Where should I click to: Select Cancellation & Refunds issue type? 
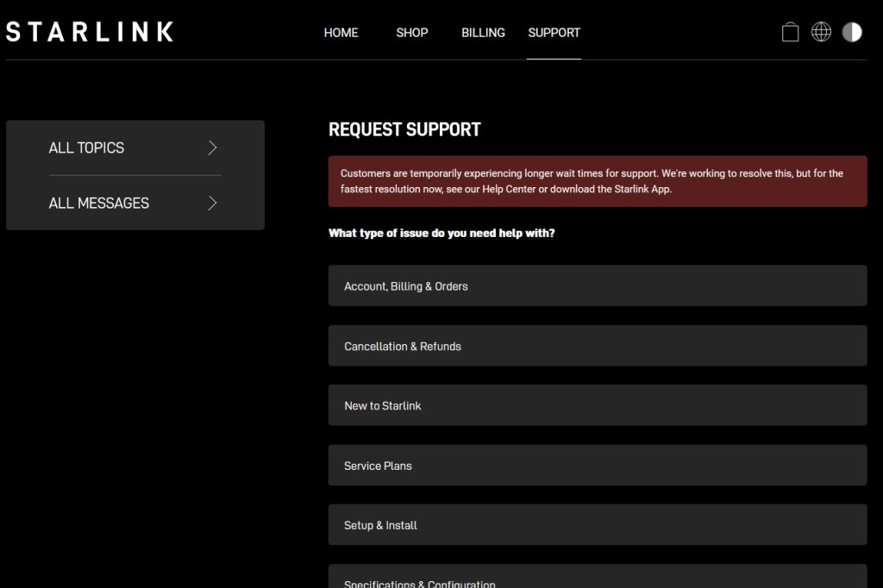(597, 346)
